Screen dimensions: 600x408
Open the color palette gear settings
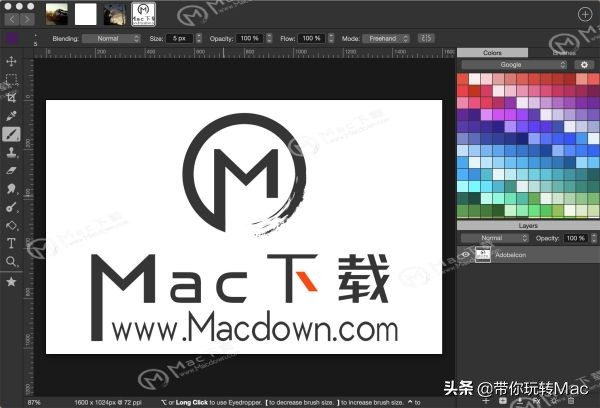pyautogui.click(x=584, y=65)
